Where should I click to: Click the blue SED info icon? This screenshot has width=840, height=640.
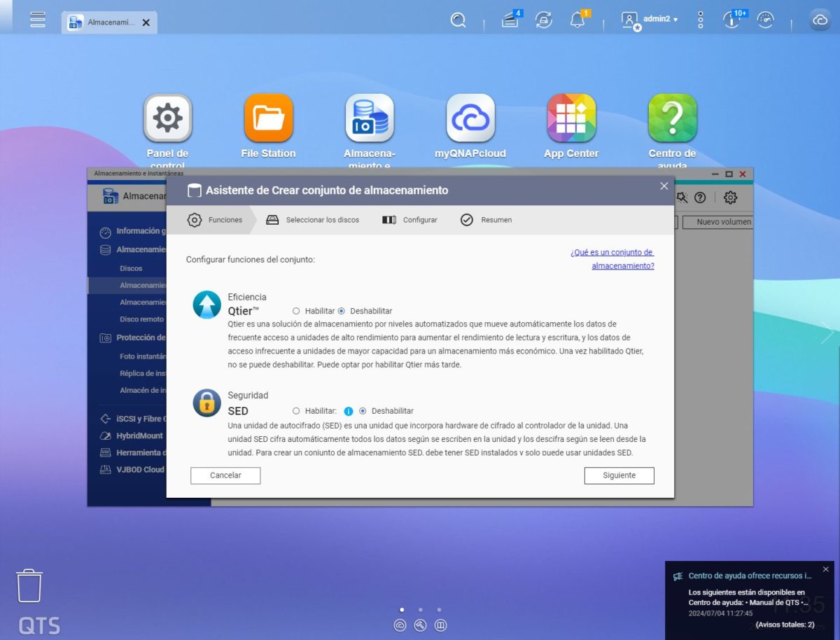(x=349, y=411)
